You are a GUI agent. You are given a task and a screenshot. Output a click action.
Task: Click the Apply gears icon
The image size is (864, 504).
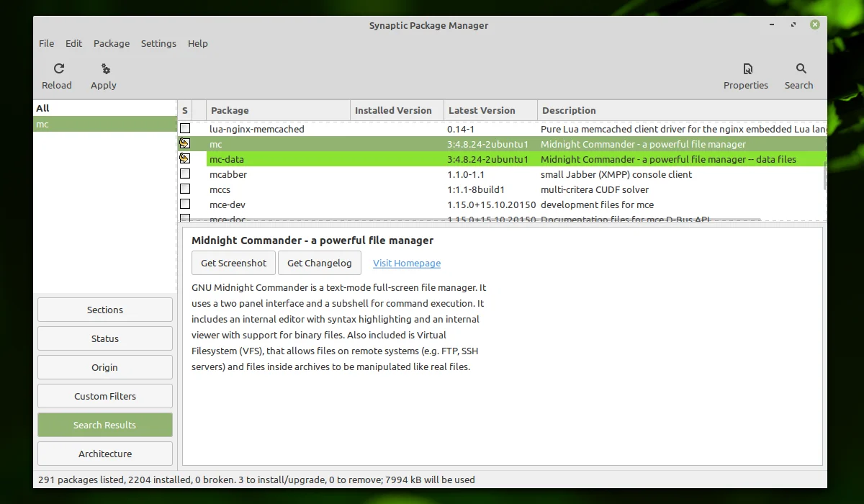106,69
